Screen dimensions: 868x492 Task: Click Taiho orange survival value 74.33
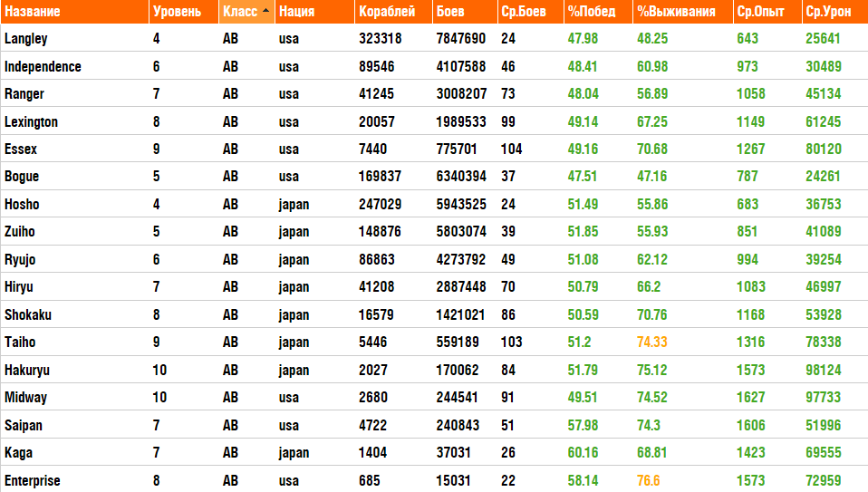652,342
